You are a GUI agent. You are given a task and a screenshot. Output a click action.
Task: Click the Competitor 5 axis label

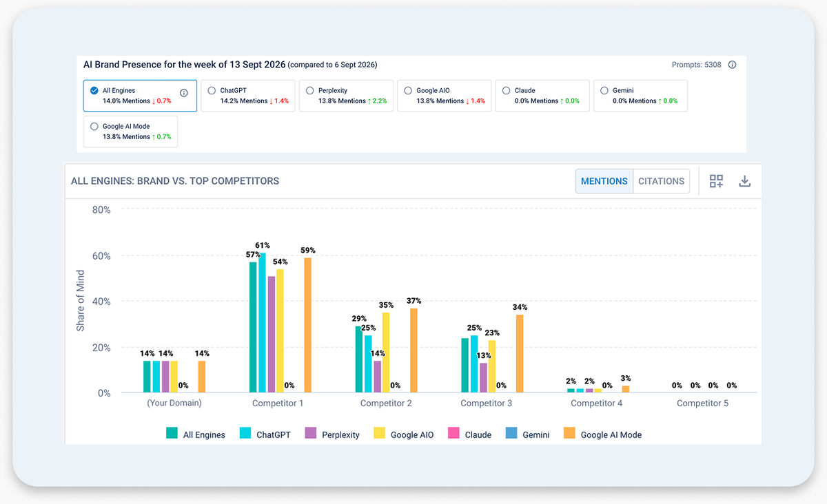tap(702, 403)
